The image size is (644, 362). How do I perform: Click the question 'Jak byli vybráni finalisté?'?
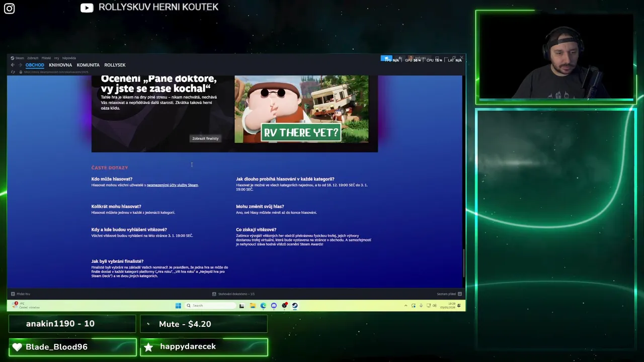(x=117, y=261)
